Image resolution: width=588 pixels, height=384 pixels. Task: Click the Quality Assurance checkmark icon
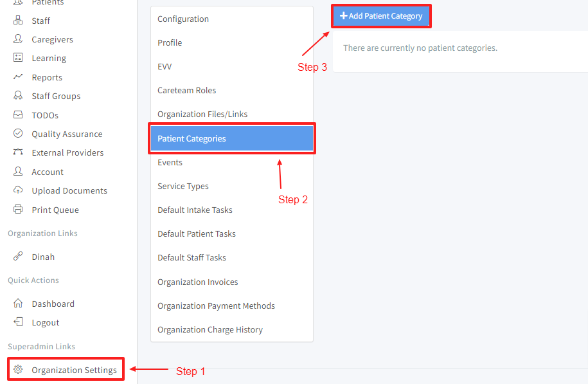coord(18,134)
